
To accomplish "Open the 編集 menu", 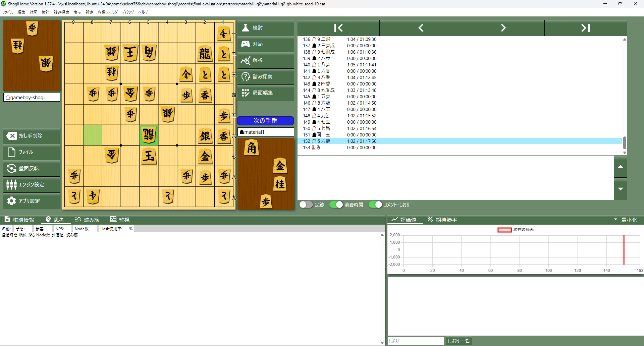I will 21,12.
